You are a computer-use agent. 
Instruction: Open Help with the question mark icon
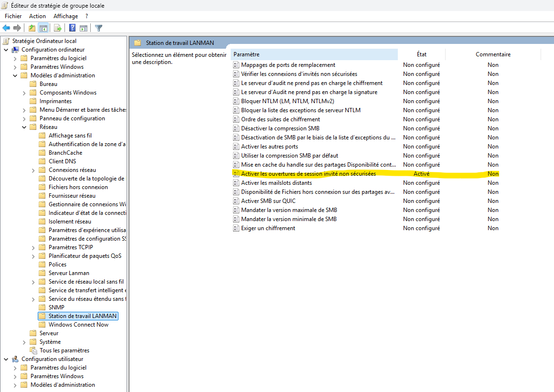click(73, 28)
